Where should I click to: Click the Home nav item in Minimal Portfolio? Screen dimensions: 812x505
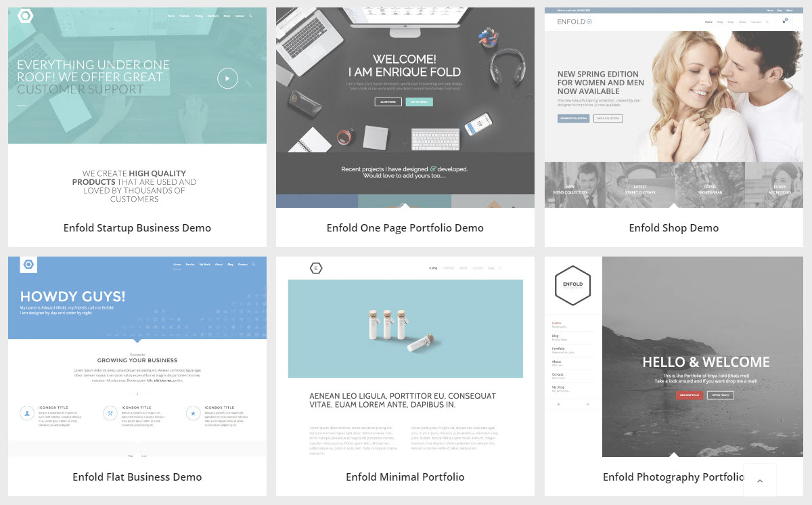[x=433, y=269]
